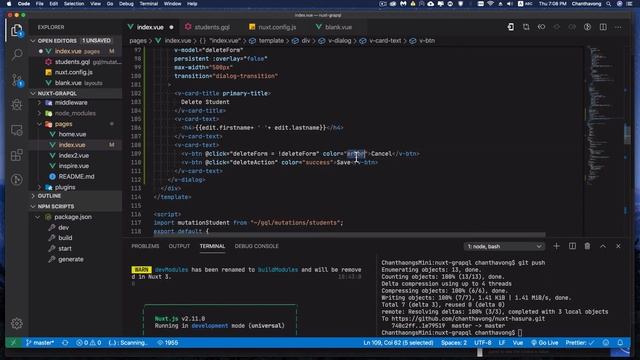
Task: Open Remote Explorer in activity bar
Action: [x=17, y=130]
